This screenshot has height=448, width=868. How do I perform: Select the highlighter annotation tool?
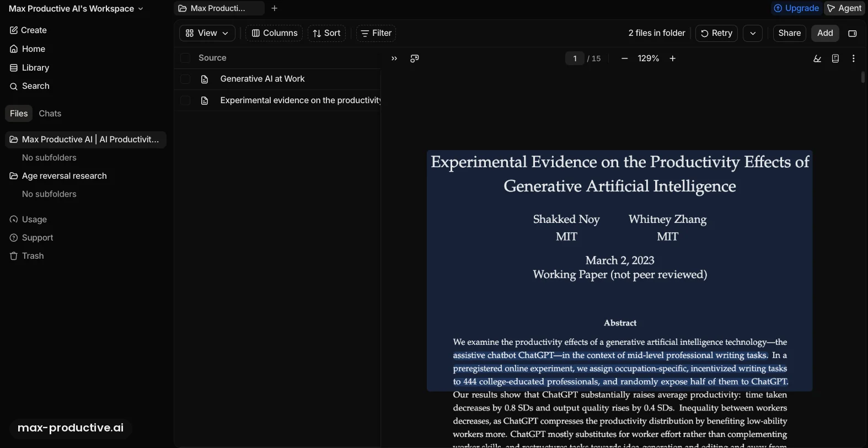(x=817, y=58)
